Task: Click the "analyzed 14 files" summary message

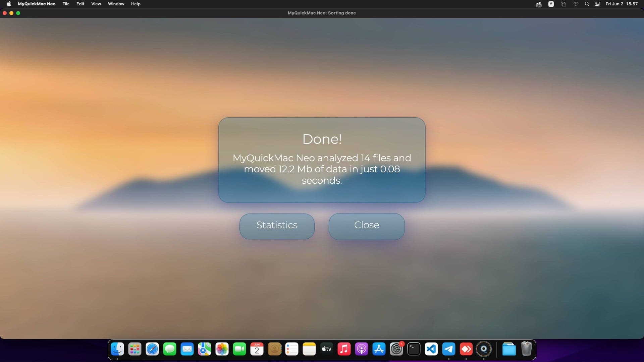Action: coord(322,169)
